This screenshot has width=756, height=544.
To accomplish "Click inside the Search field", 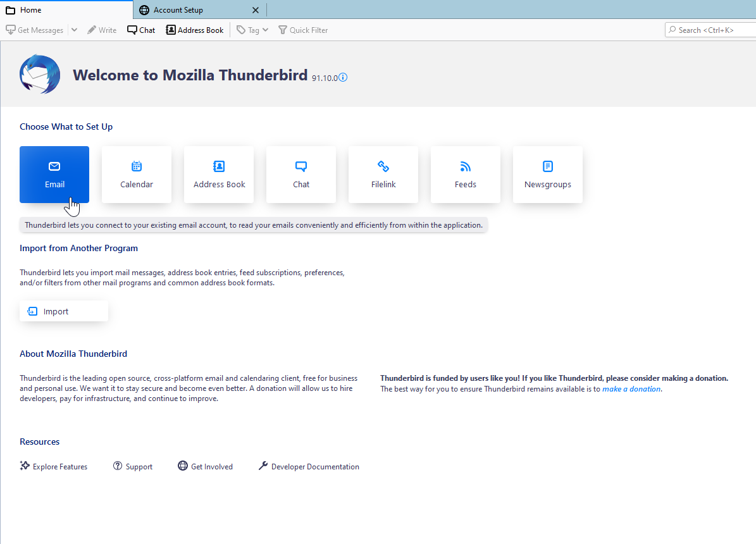I will click(709, 29).
